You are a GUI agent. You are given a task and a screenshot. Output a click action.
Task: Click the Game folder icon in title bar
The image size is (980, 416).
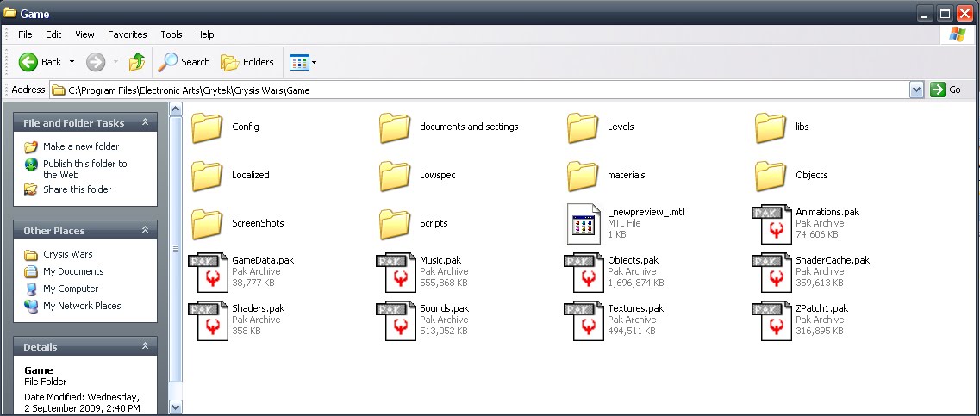pyautogui.click(x=9, y=13)
